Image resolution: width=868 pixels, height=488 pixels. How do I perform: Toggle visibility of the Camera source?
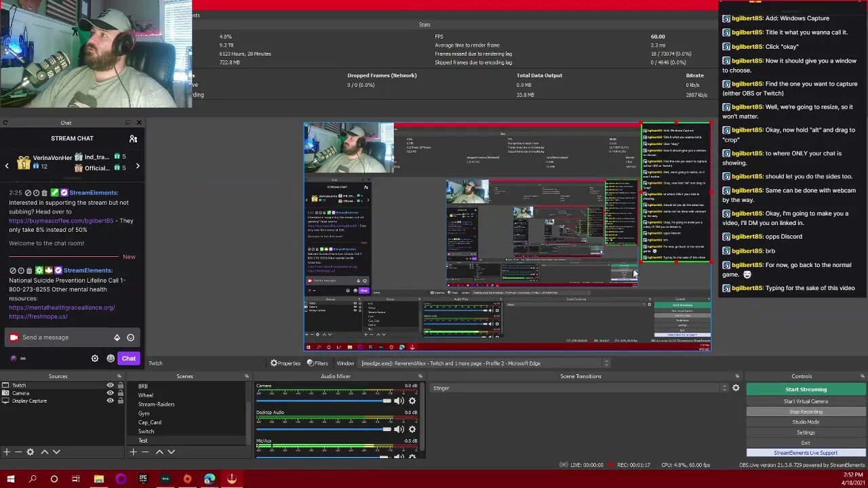[110, 393]
